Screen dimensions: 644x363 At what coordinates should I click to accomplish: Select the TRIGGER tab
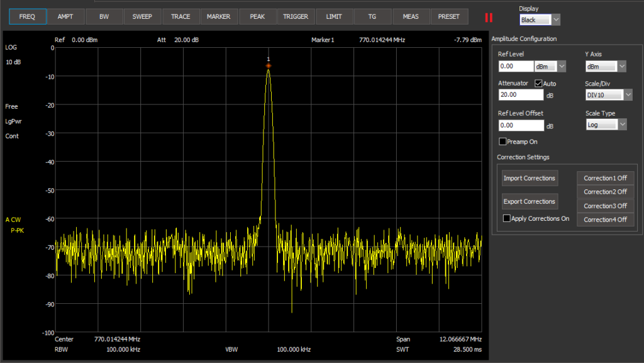pyautogui.click(x=296, y=16)
